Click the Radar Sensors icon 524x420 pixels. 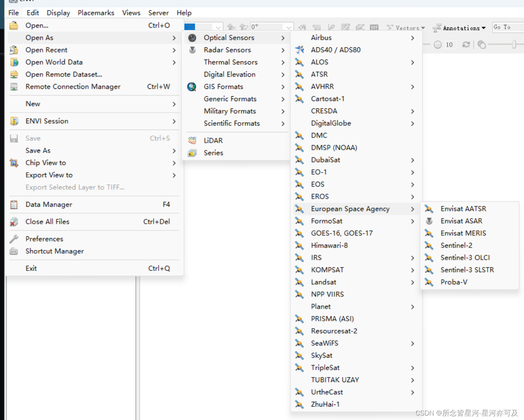pos(192,50)
